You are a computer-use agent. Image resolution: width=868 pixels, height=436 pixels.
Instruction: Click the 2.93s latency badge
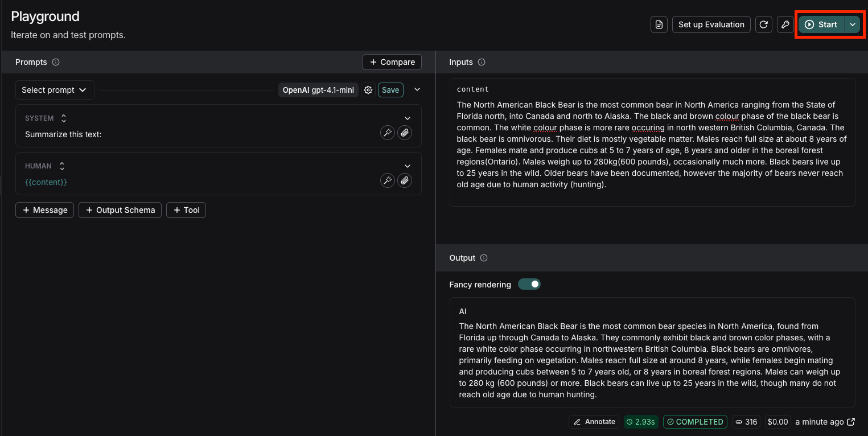641,422
